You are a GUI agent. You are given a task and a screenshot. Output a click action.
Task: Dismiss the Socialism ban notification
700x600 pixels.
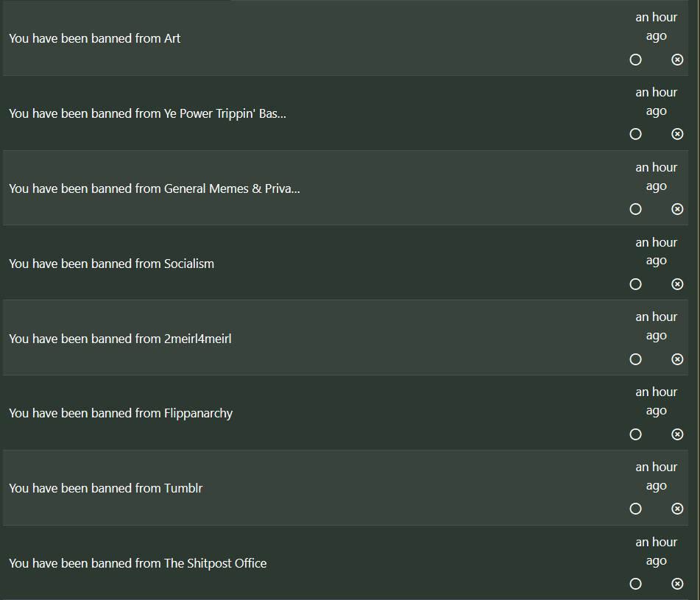(677, 284)
